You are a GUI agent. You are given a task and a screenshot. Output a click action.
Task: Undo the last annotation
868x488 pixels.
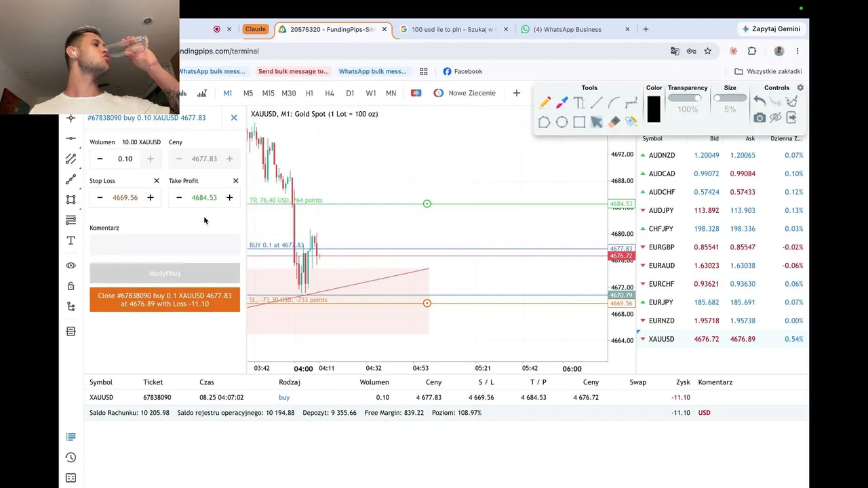pos(759,102)
